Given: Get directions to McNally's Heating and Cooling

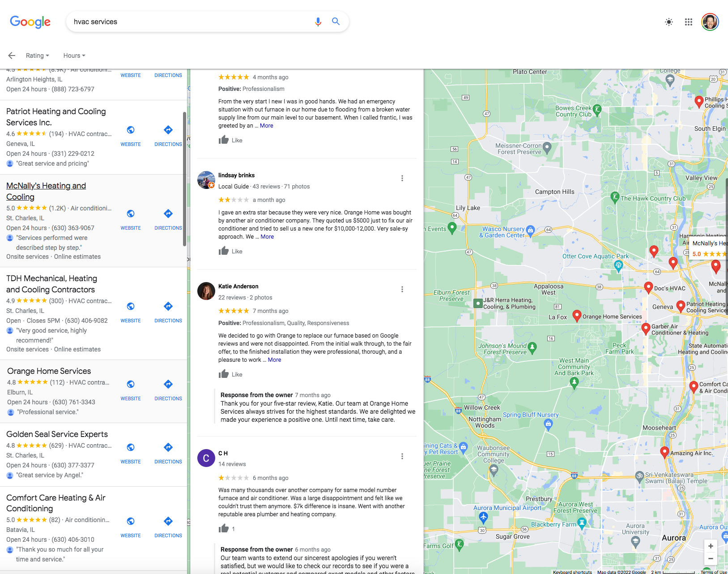Looking at the screenshot, I should pyautogui.click(x=168, y=219).
